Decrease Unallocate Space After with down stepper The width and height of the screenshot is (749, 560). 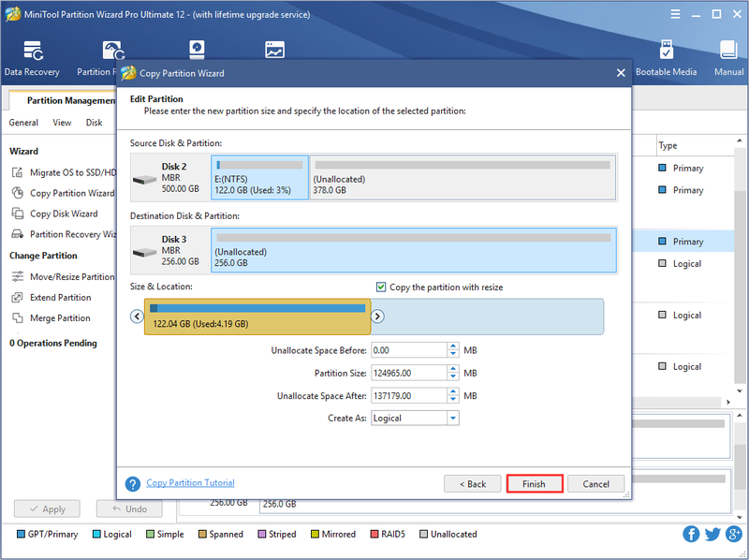click(453, 400)
